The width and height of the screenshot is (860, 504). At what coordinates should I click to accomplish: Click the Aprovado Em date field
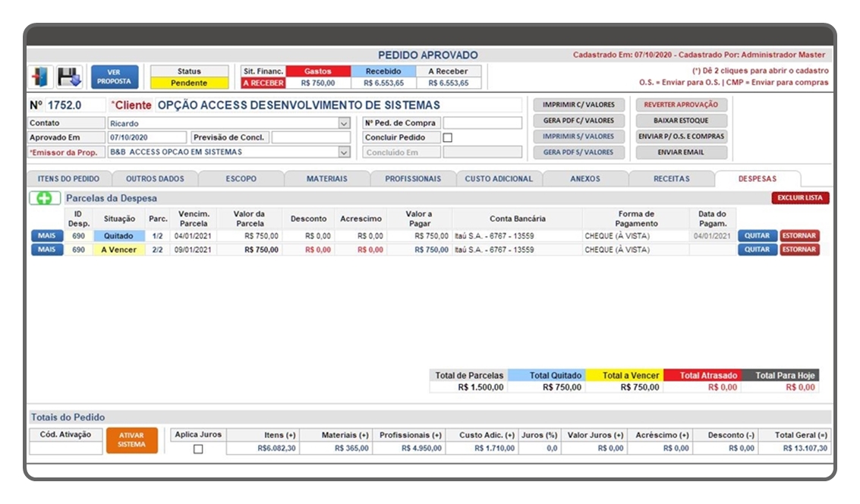(x=147, y=137)
